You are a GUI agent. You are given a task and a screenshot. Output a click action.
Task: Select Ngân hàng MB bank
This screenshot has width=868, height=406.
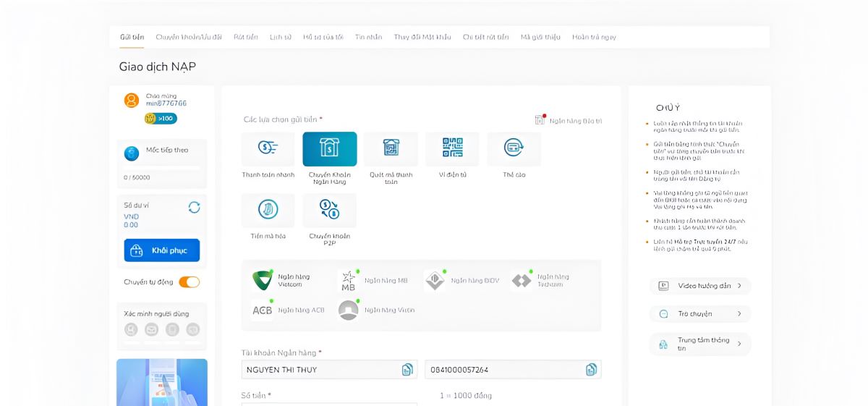(x=373, y=280)
